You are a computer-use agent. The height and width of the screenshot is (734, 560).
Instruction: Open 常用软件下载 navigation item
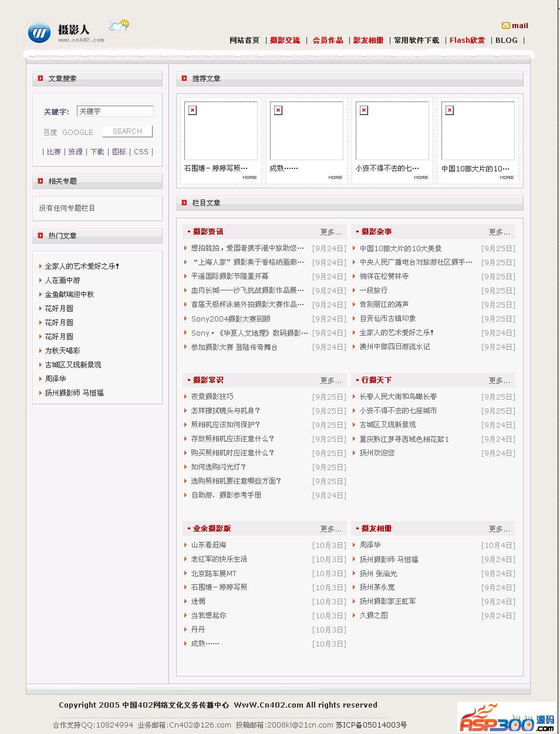click(x=416, y=40)
